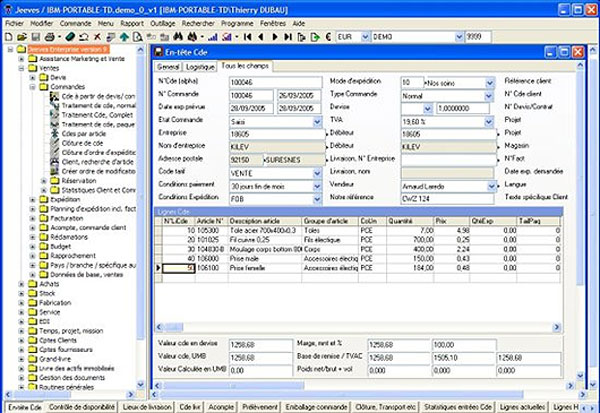Open the Outillage menu
The image size is (600, 413).
click(x=165, y=21)
